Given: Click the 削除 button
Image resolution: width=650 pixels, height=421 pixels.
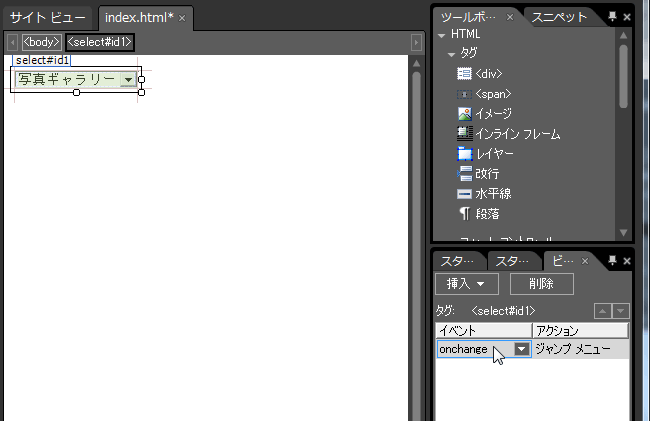Looking at the screenshot, I should (x=542, y=284).
